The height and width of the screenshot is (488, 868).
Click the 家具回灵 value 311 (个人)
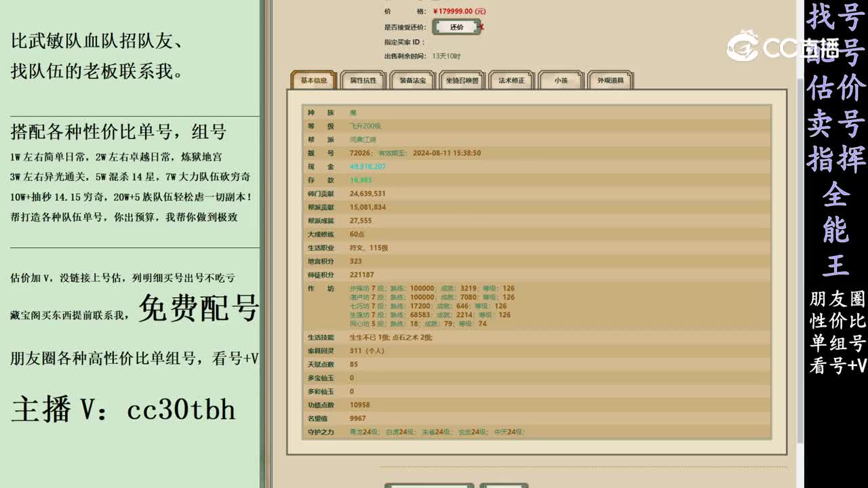coord(367,351)
